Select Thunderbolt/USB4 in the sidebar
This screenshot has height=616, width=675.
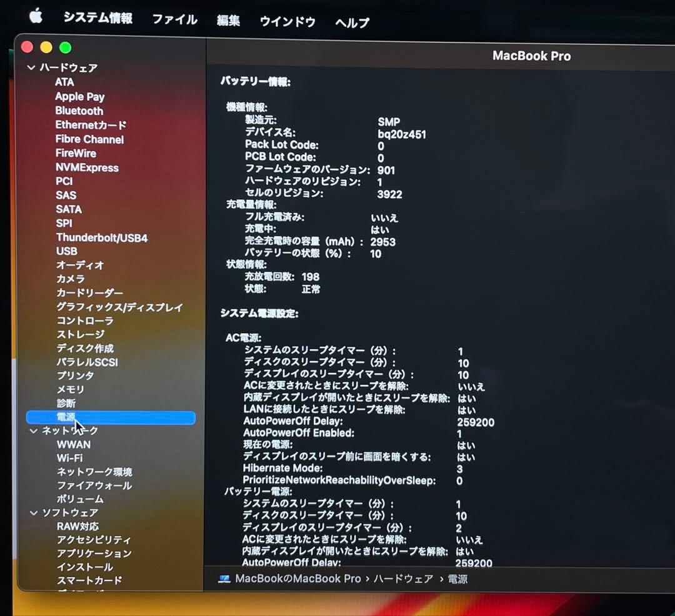[102, 238]
